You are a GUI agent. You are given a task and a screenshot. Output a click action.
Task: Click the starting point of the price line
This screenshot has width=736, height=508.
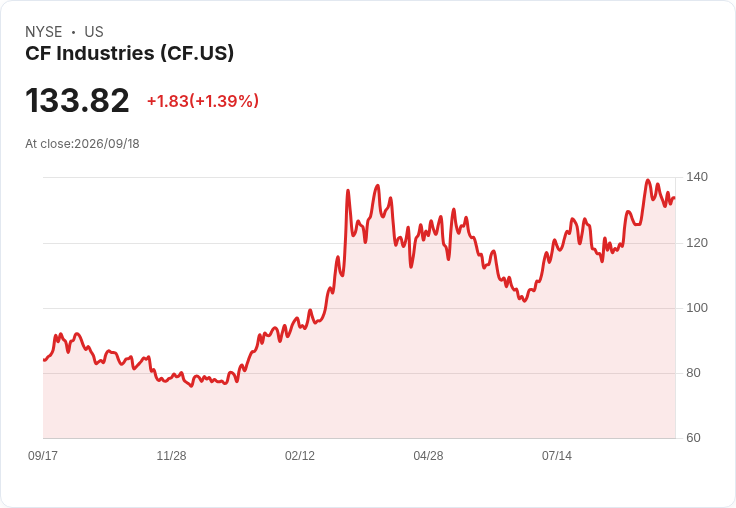pos(44,360)
